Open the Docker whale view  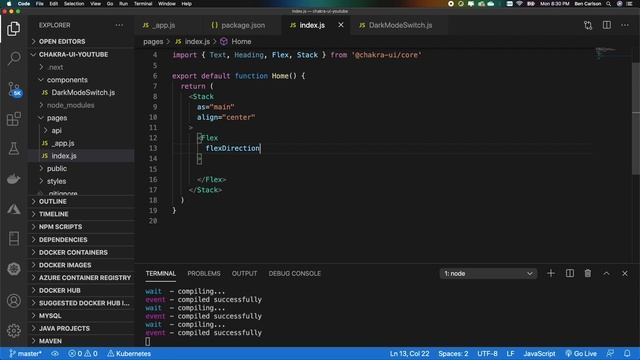coord(14,179)
